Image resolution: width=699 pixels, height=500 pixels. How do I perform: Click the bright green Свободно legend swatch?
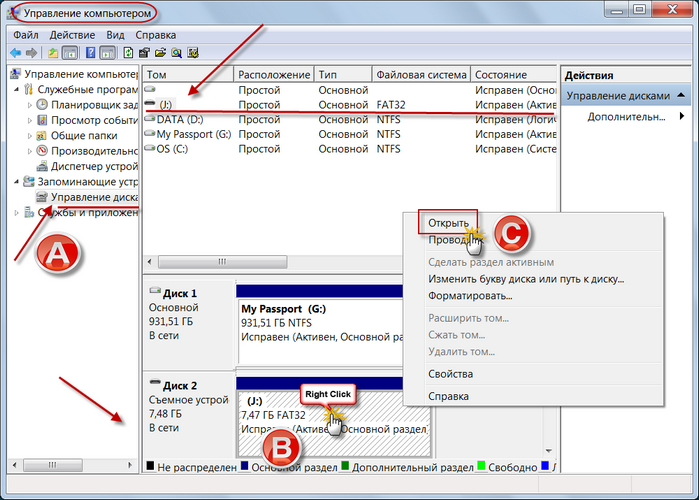pyautogui.click(x=481, y=466)
